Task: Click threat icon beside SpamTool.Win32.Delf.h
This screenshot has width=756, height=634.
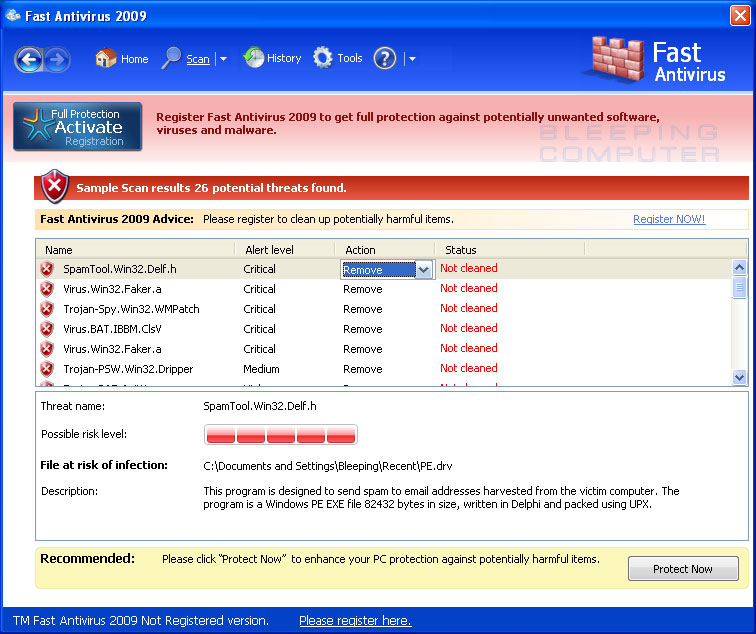Action: coord(47,269)
